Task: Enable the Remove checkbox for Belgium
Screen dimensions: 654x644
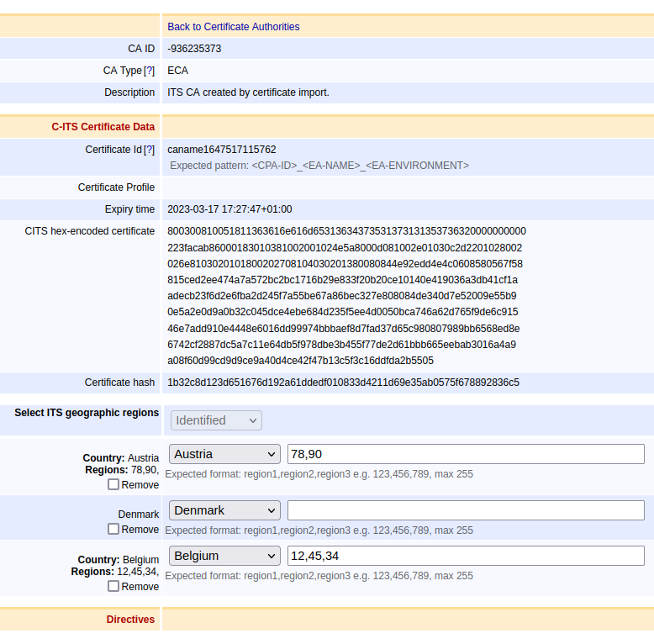Action: coord(113,586)
